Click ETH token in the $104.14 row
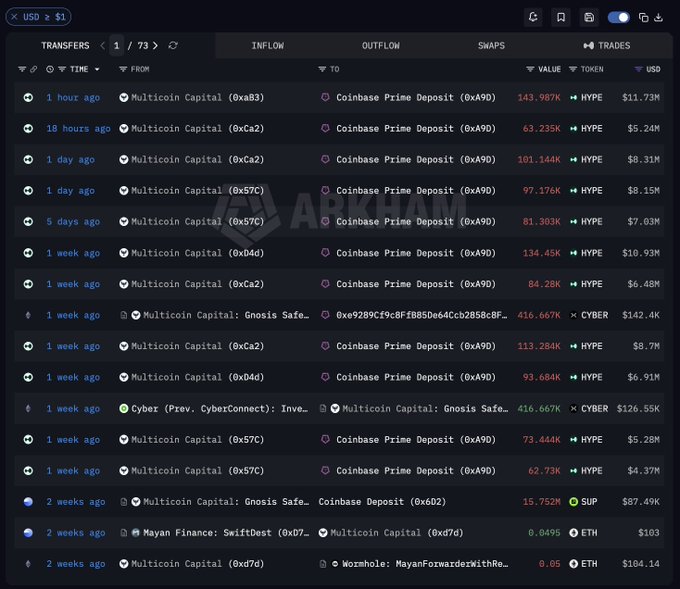 (x=589, y=564)
